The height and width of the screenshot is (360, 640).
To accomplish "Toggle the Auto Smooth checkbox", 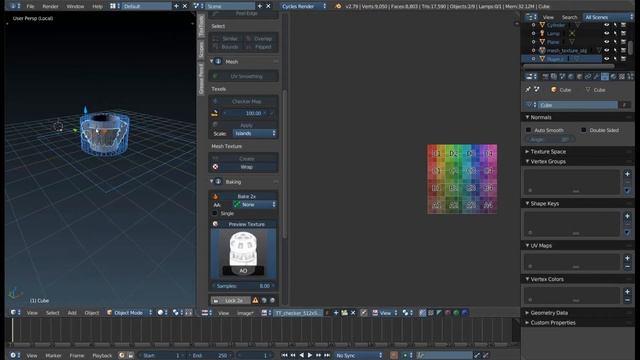I will (529, 130).
